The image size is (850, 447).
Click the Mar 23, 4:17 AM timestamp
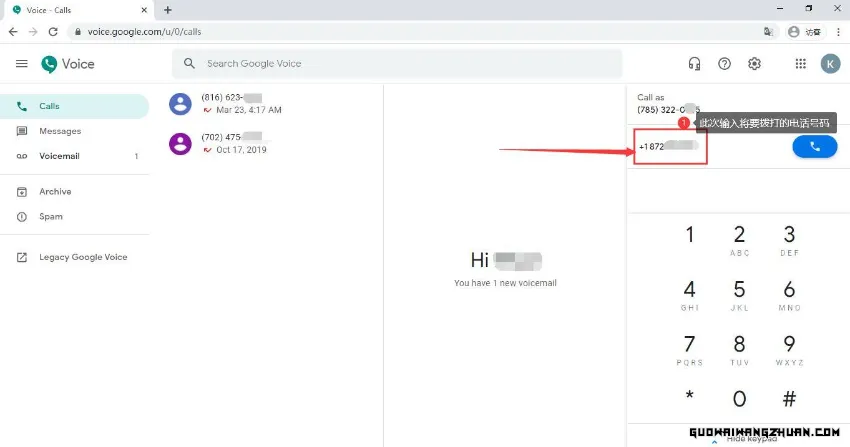pyautogui.click(x=249, y=110)
